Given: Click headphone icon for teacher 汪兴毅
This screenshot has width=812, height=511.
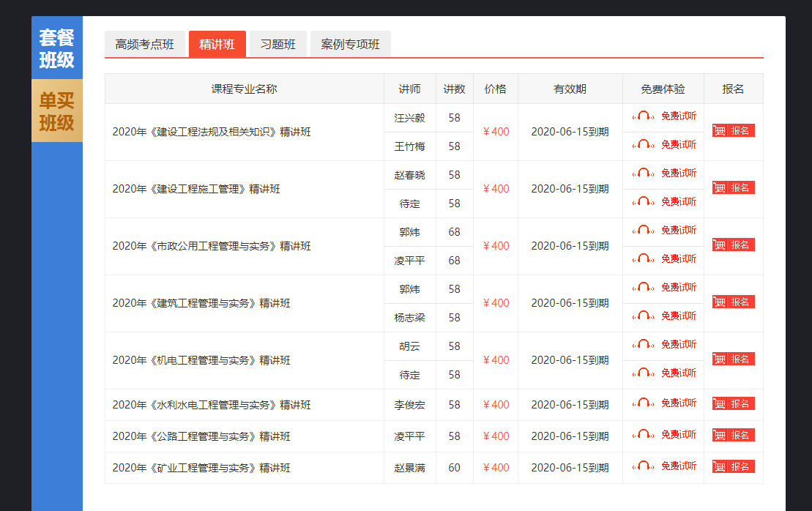Looking at the screenshot, I should click(x=643, y=116).
